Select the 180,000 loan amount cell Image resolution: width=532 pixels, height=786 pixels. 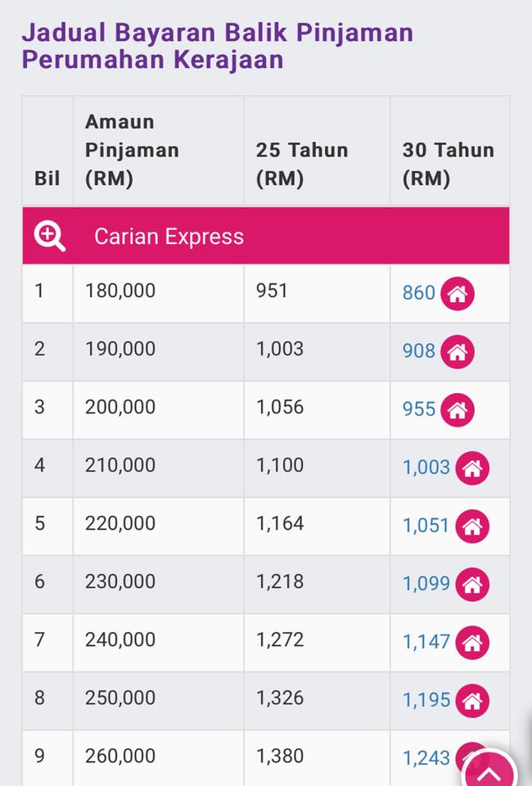[x=158, y=293]
